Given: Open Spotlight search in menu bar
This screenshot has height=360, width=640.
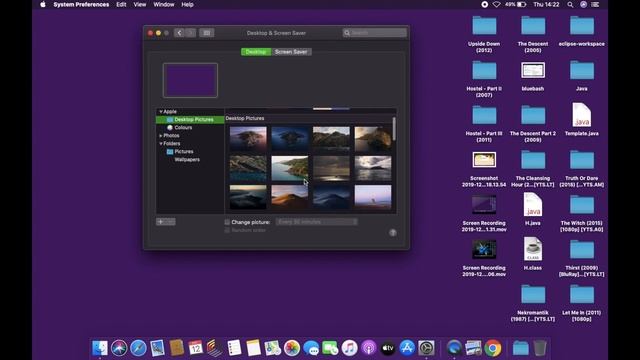Looking at the screenshot, I should [570, 4].
